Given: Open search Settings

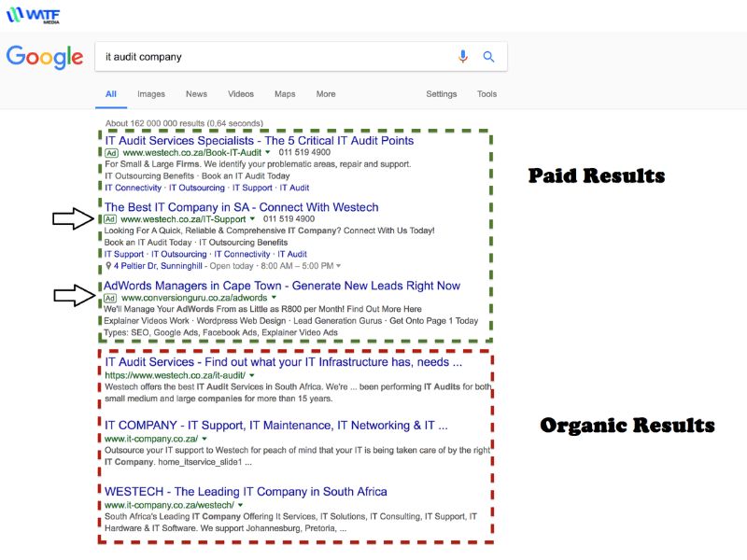Looking at the screenshot, I should (x=441, y=94).
